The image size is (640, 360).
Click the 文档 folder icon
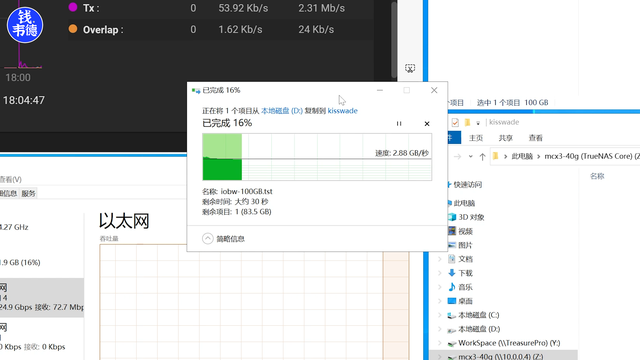coord(452,259)
